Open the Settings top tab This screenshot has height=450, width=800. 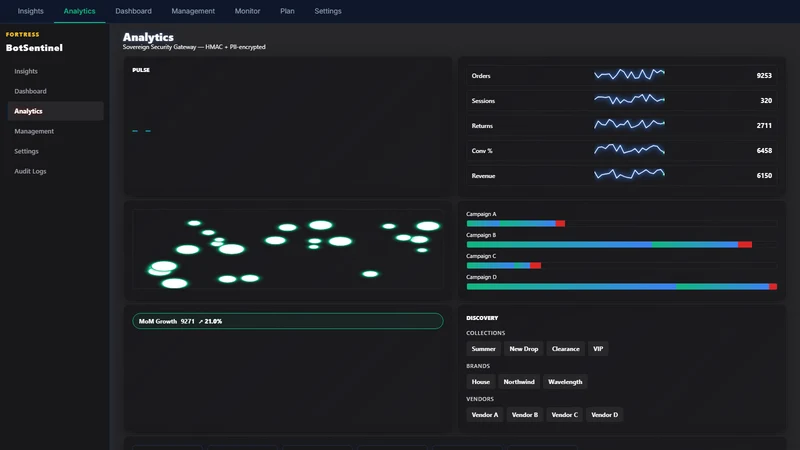point(328,11)
